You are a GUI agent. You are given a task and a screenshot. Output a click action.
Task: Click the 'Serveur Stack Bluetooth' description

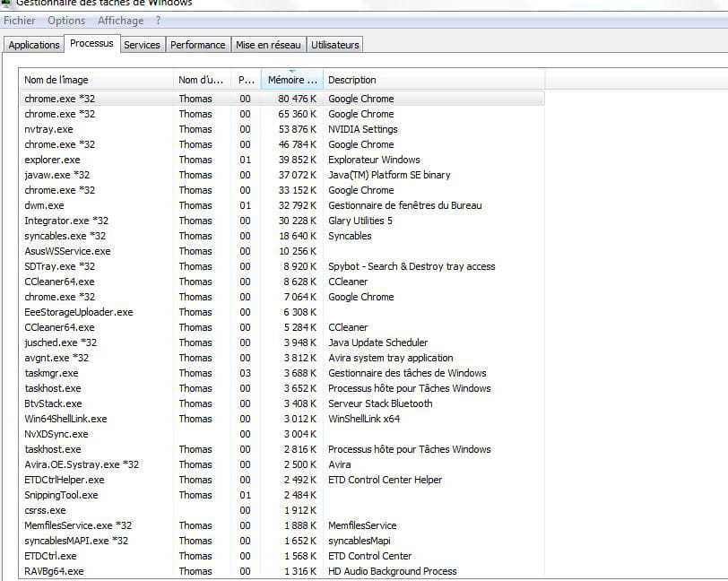tap(380, 403)
